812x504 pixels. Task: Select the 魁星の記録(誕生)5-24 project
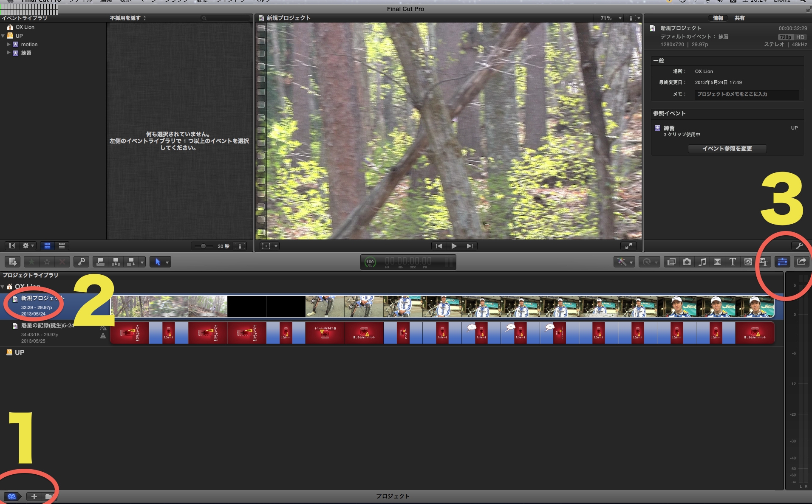pos(55,333)
